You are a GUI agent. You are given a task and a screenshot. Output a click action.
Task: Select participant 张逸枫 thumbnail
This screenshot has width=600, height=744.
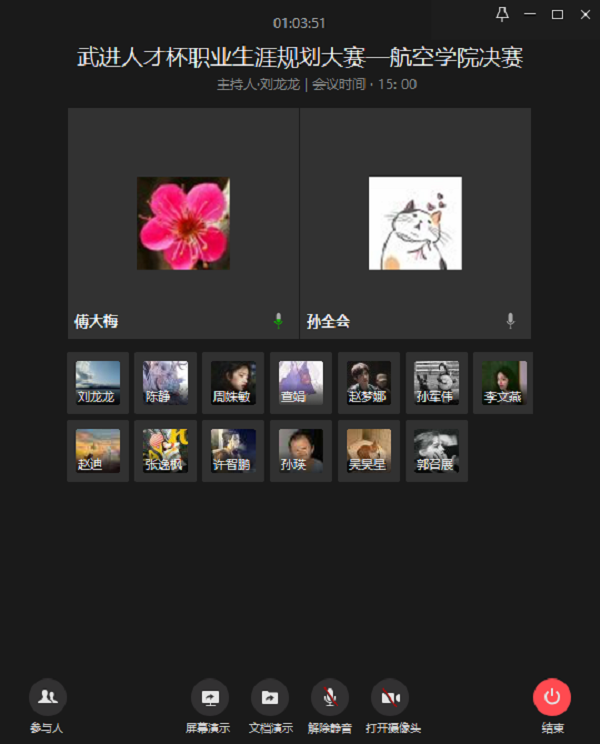pos(166,451)
